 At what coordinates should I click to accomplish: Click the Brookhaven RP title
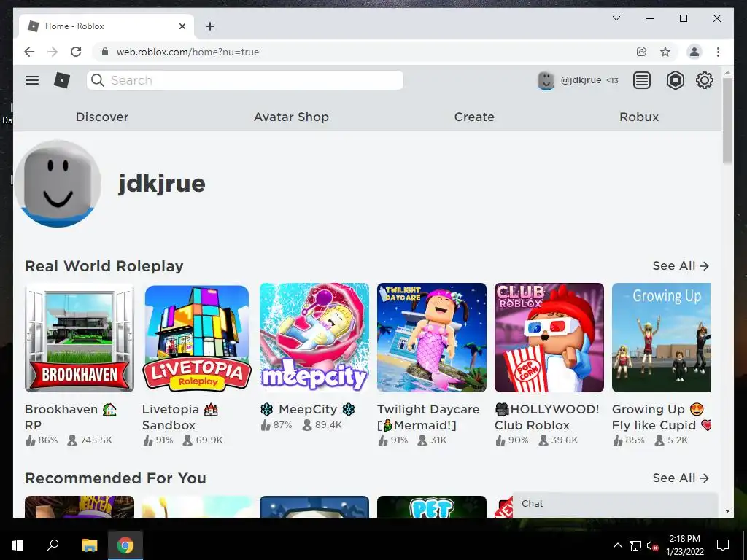coord(71,416)
